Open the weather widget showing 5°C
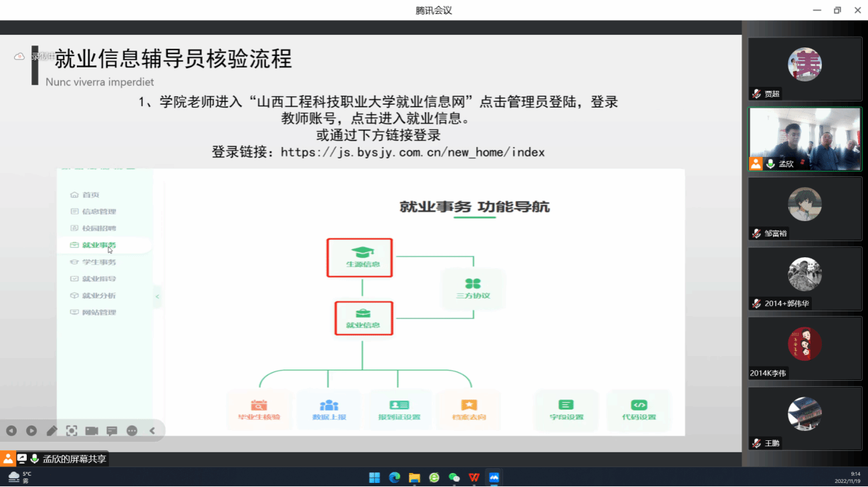The width and height of the screenshot is (868, 487). 19,477
